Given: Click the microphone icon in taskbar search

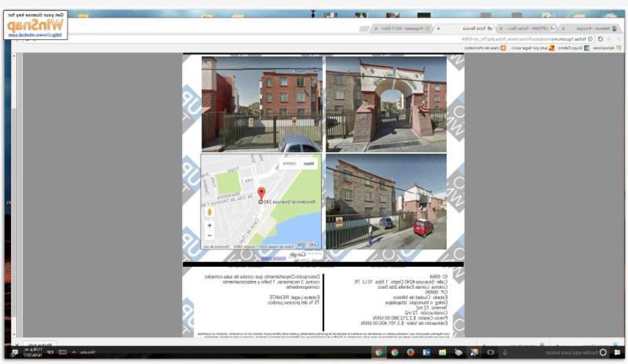Looking at the screenshot, I should pyautogui.click(x=505, y=352).
